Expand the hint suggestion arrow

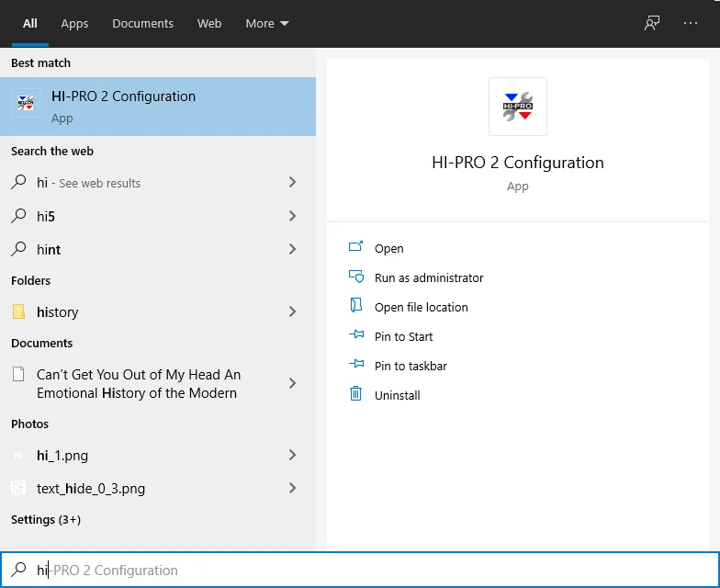point(292,249)
